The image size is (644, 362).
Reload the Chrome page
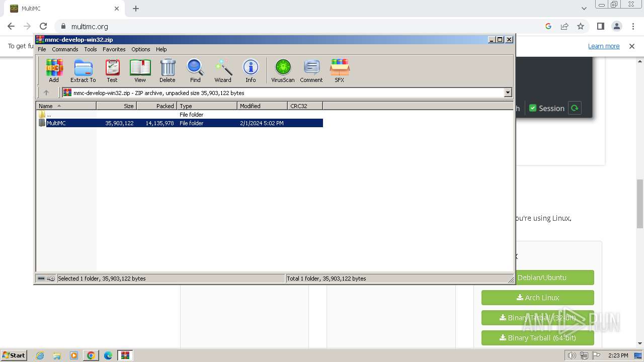click(x=43, y=26)
